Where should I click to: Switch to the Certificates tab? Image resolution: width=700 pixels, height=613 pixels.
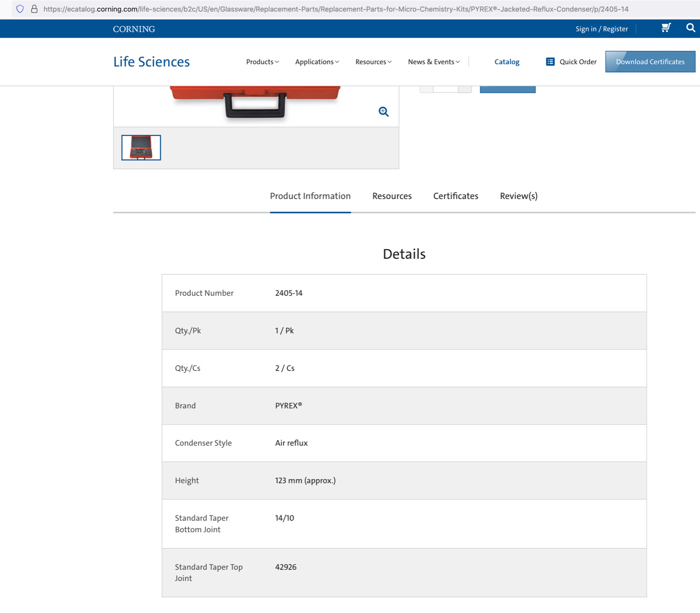(456, 196)
